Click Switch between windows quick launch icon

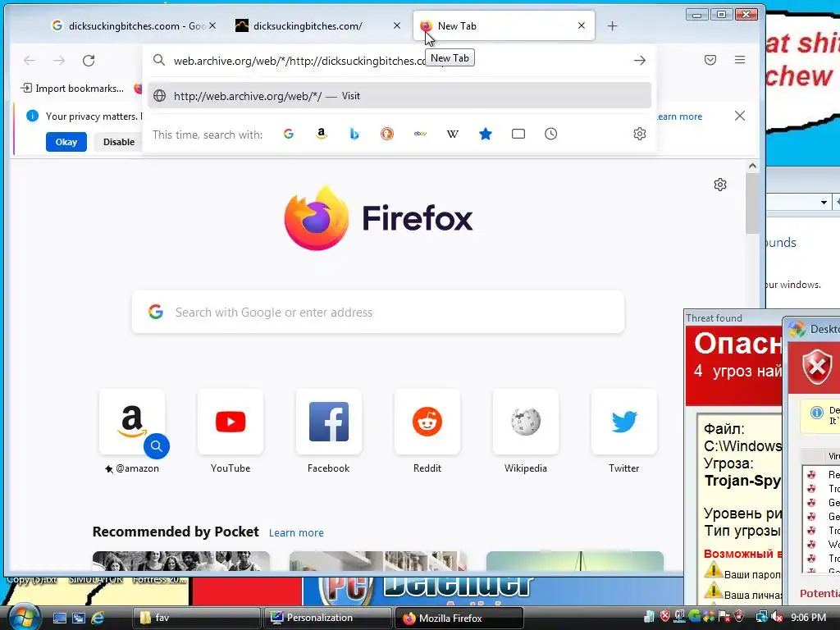pos(79,618)
